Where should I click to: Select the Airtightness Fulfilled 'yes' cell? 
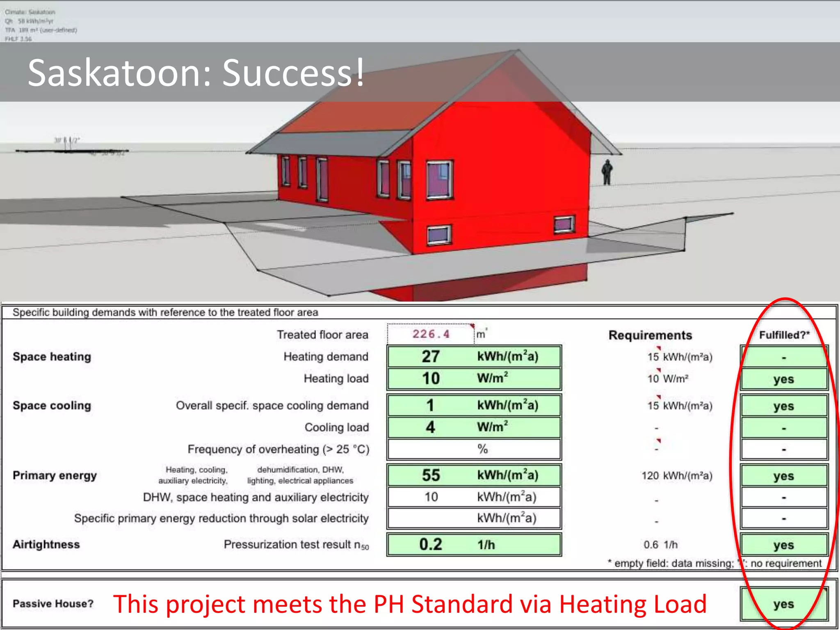click(x=784, y=545)
